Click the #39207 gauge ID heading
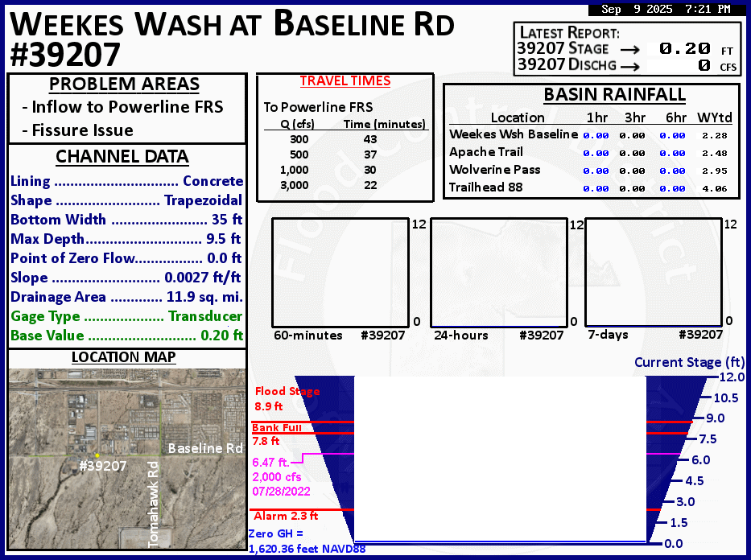The height and width of the screenshot is (560, 751). point(65,55)
